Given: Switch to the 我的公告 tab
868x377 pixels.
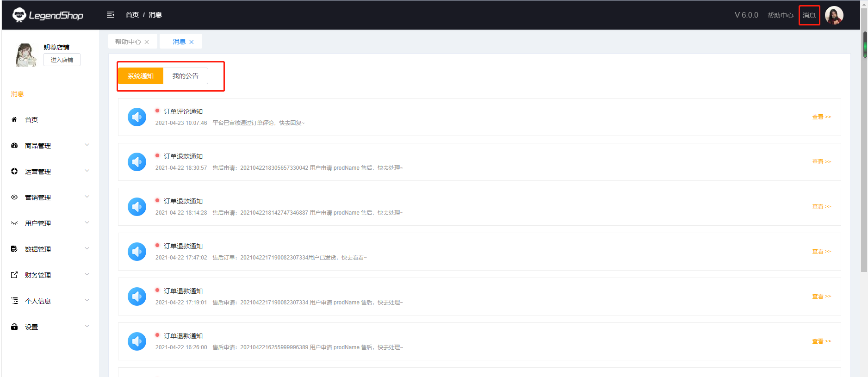Looking at the screenshot, I should (186, 76).
